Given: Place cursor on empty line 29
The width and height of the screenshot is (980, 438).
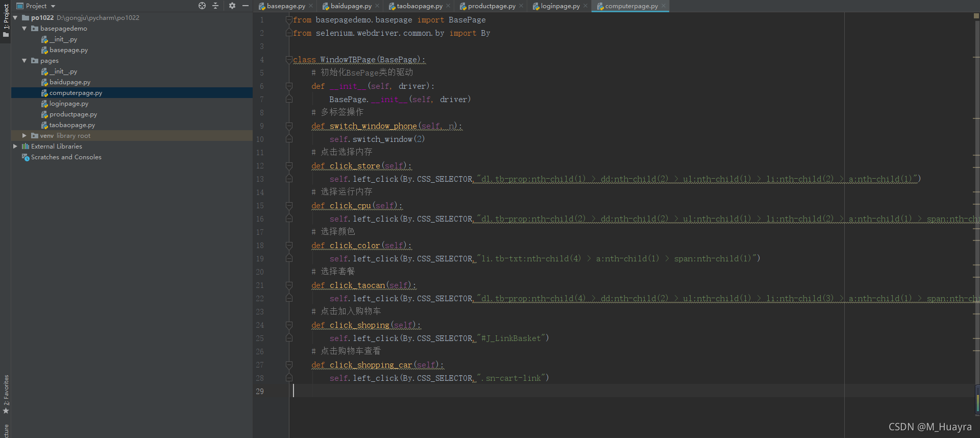Looking at the screenshot, I should click(633, 391).
